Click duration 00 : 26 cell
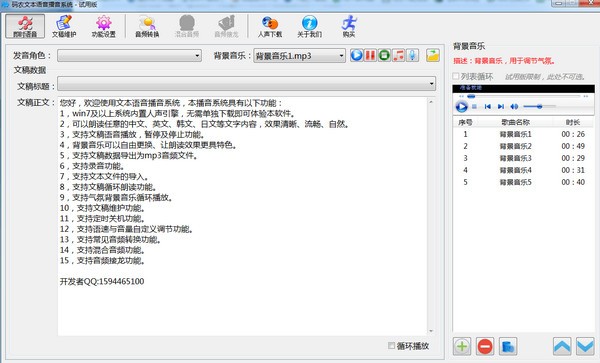600x363 pixels. (573, 134)
